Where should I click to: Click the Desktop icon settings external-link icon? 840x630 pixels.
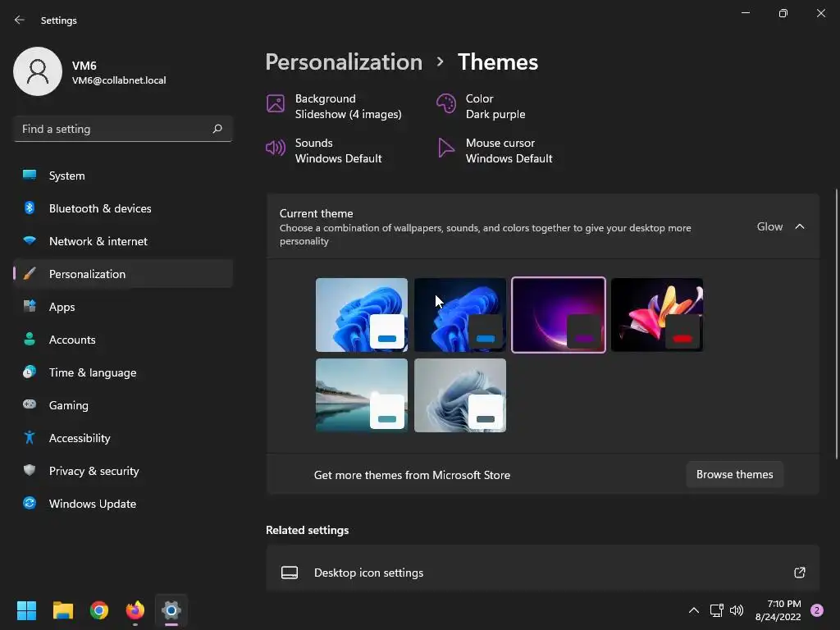click(x=799, y=573)
